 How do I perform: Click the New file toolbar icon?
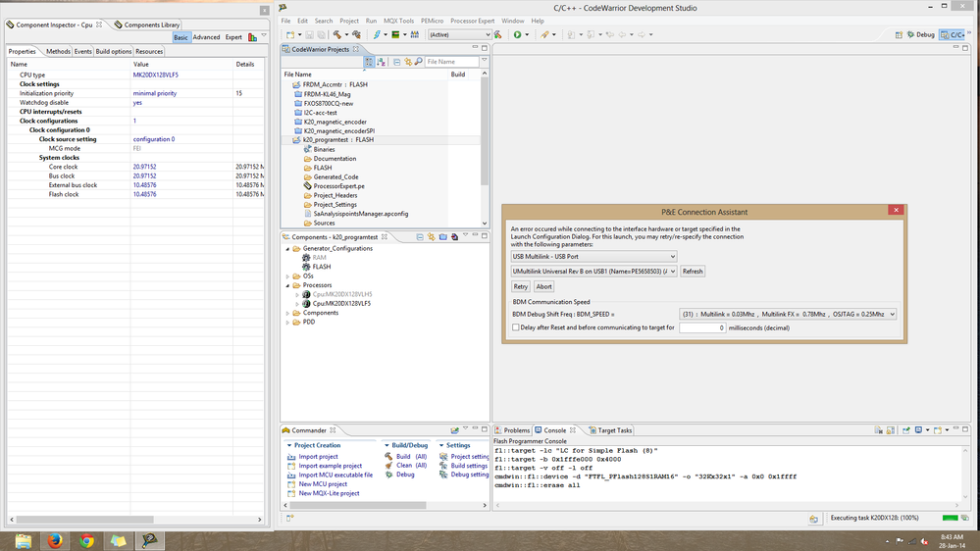(290, 35)
